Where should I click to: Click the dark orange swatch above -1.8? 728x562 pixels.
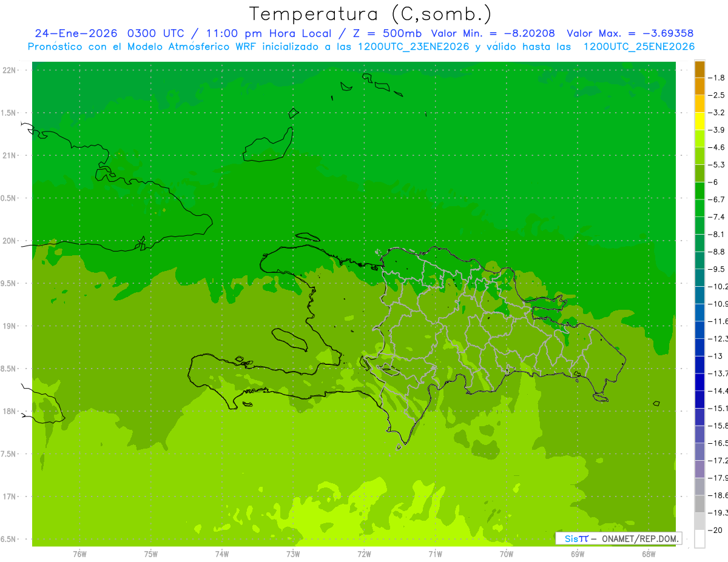point(699,69)
